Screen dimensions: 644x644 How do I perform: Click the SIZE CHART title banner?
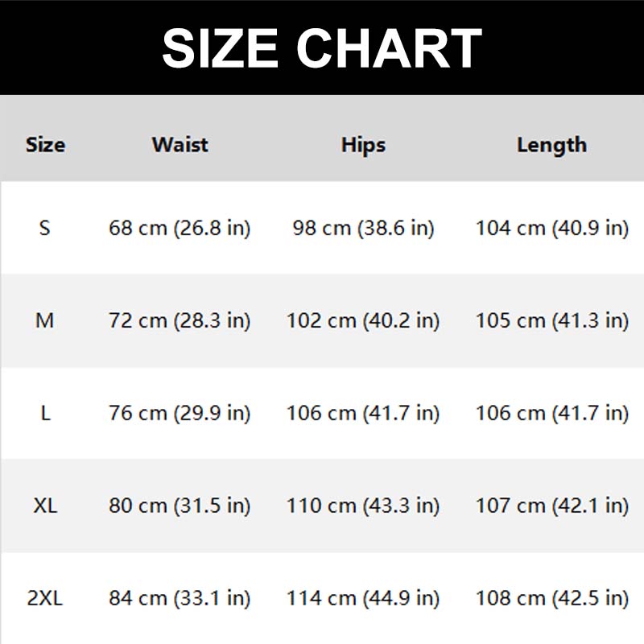322,47
